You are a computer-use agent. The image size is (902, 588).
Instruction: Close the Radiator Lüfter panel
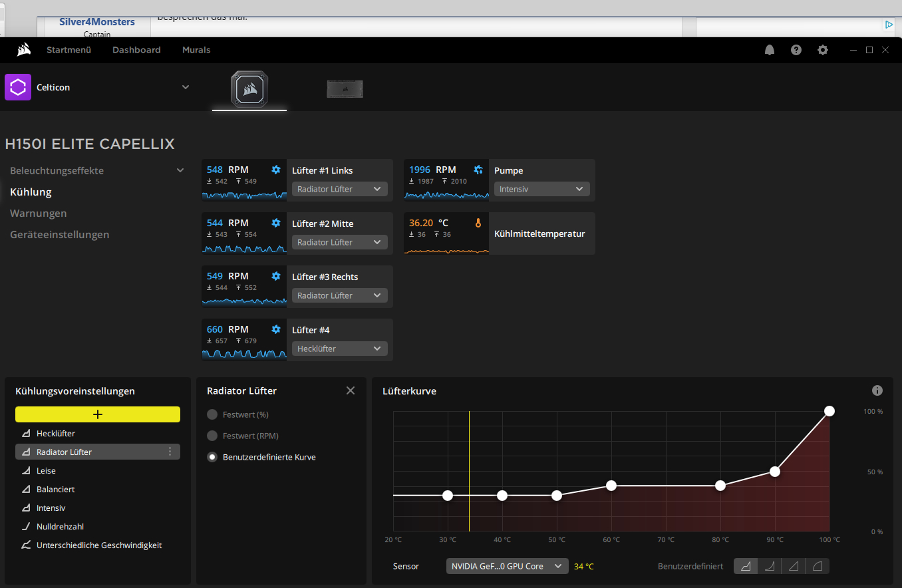(x=351, y=390)
